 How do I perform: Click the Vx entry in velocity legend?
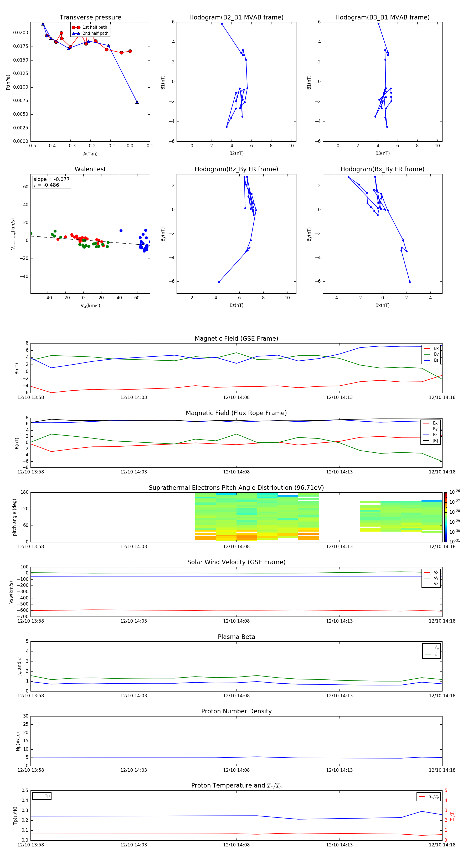431,572
